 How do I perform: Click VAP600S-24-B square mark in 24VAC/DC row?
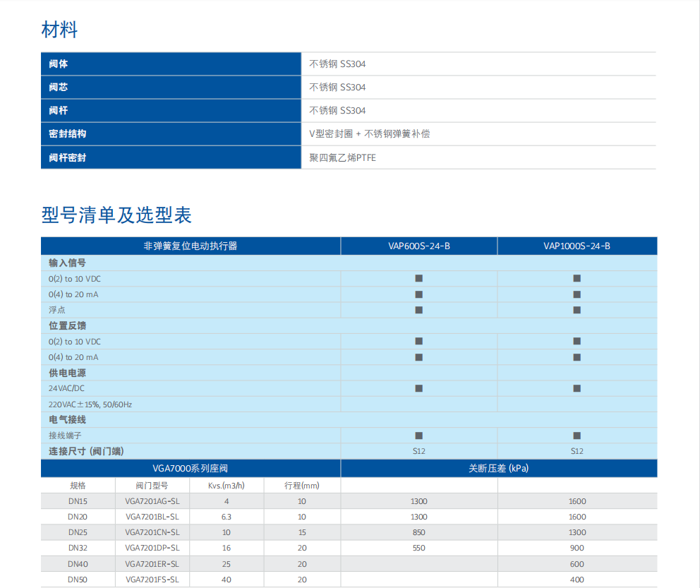coord(418,388)
